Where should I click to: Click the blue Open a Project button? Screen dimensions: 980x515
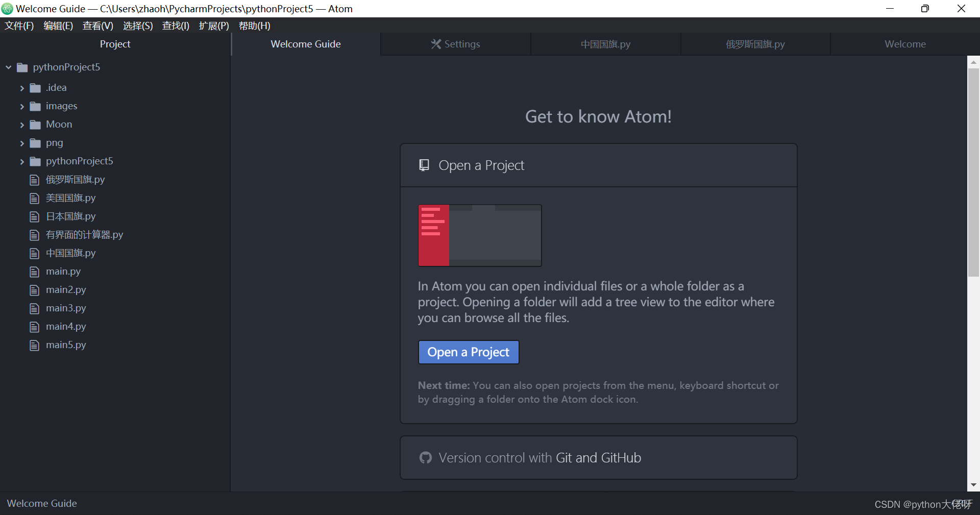(x=469, y=352)
